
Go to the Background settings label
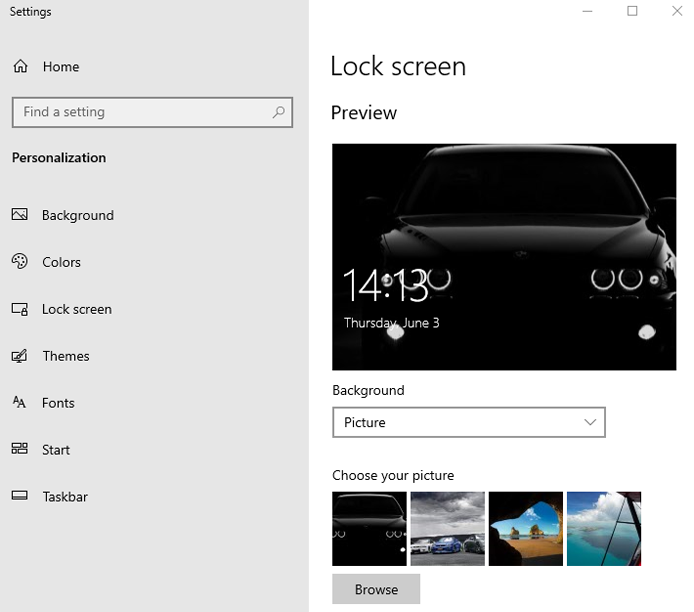pos(78,216)
